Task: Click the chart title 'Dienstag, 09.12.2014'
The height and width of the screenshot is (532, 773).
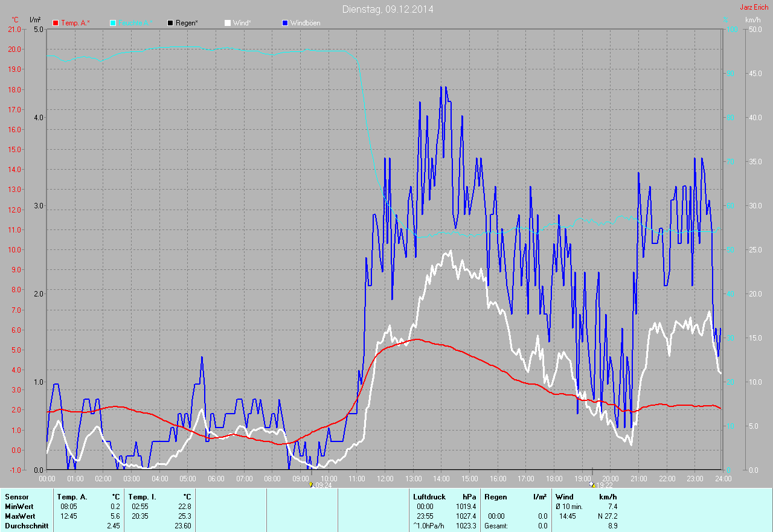Action: pos(388,9)
